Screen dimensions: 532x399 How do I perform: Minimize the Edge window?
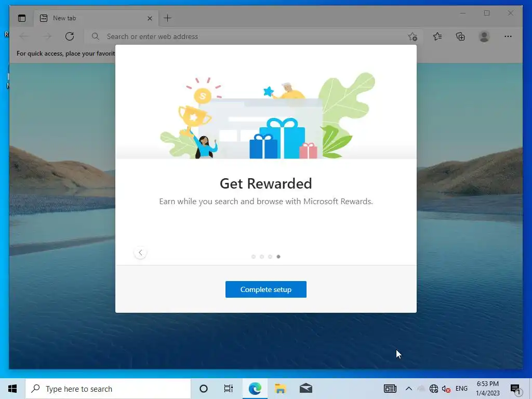463,13
